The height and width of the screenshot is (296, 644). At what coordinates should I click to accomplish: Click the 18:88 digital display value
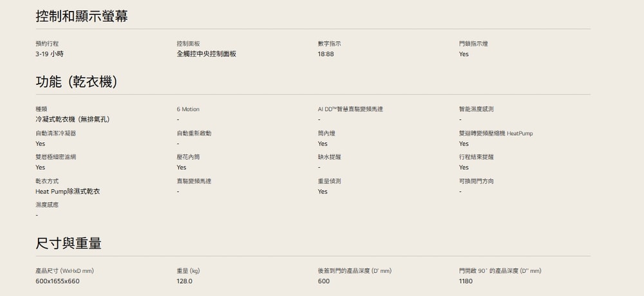point(325,54)
